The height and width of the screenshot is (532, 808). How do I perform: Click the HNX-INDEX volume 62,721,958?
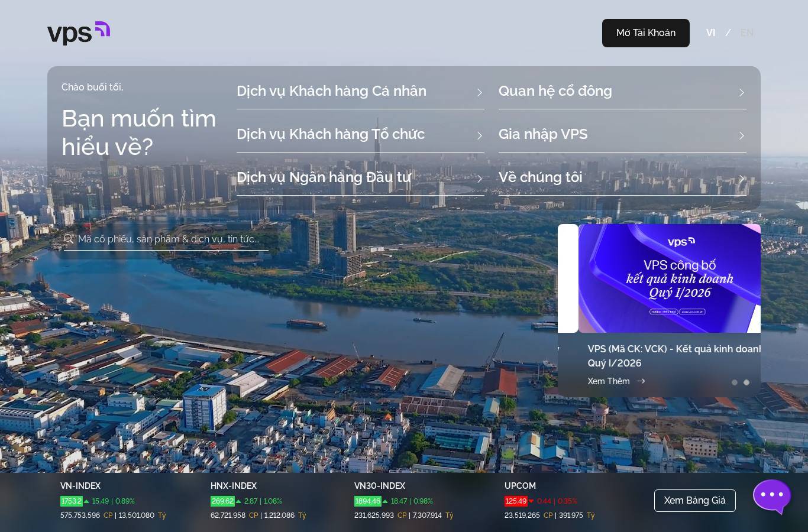click(x=228, y=515)
